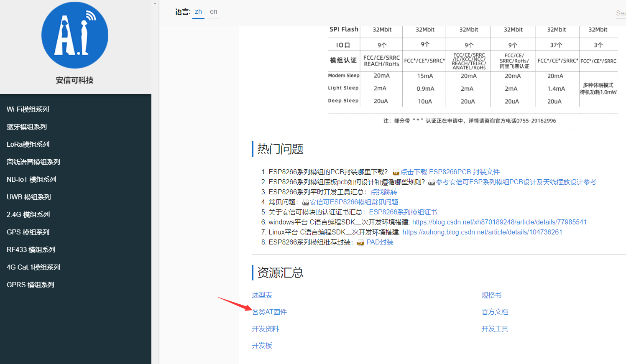The width and height of the screenshot is (626, 364).
Task: Click the note with phone 0755-29162996
Action: [x=470, y=121]
